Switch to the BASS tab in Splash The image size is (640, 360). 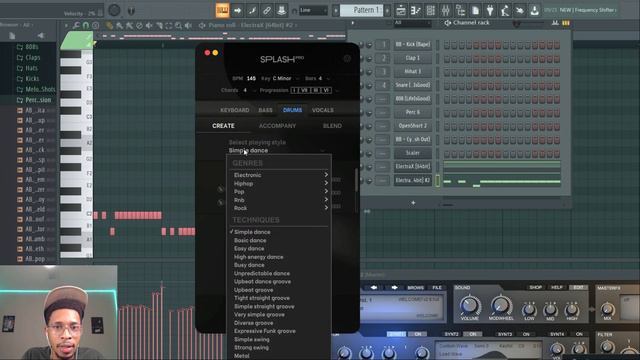coord(265,110)
